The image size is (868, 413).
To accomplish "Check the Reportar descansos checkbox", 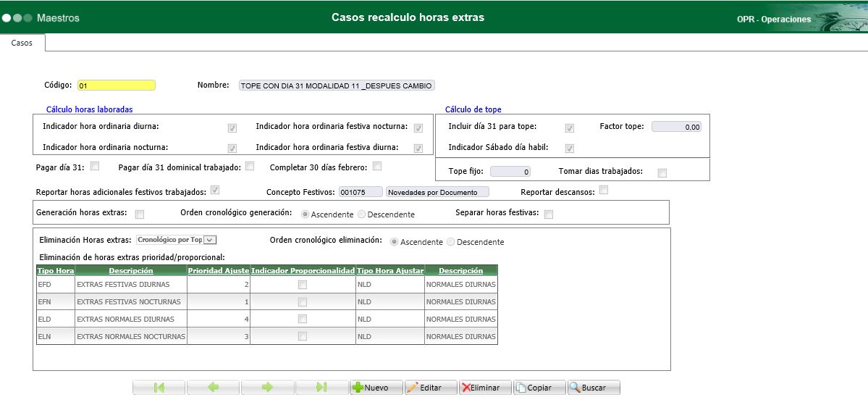I will point(604,190).
